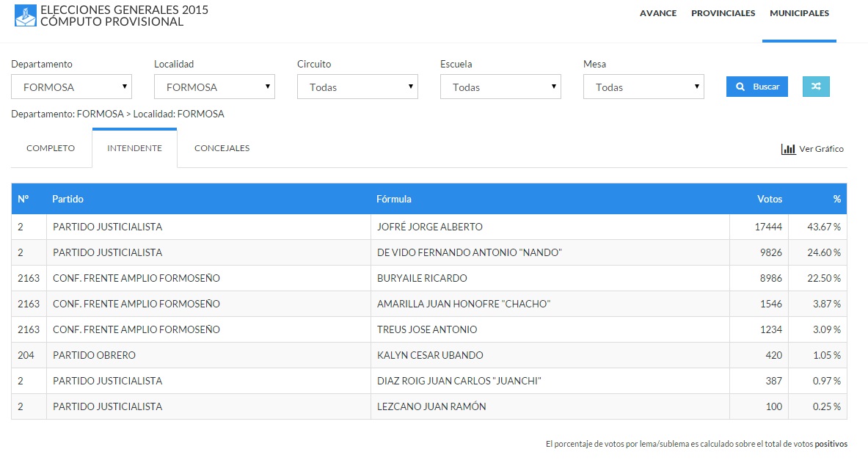
Task: Select the Jofré Jorge Alberto row
Action: coord(428,227)
